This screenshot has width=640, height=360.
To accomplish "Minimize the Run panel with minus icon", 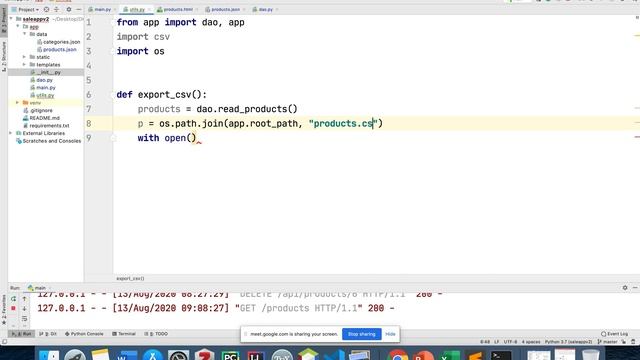I will pos(635,288).
